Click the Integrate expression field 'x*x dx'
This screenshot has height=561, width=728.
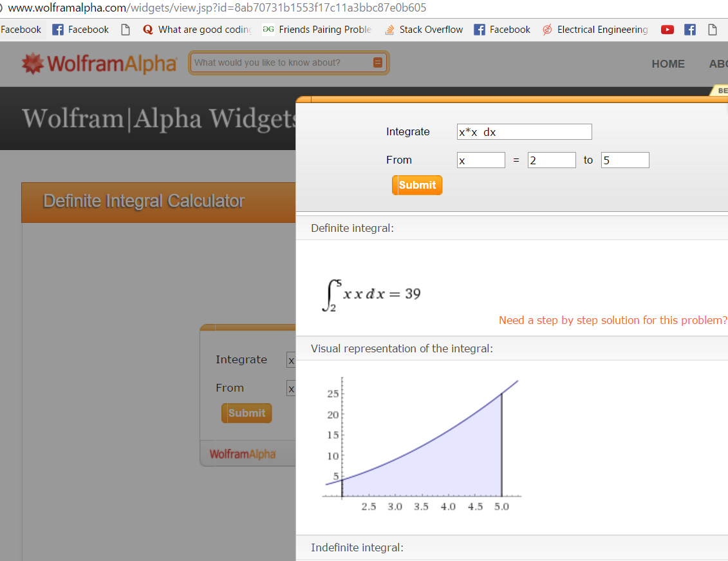[x=524, y=132]
